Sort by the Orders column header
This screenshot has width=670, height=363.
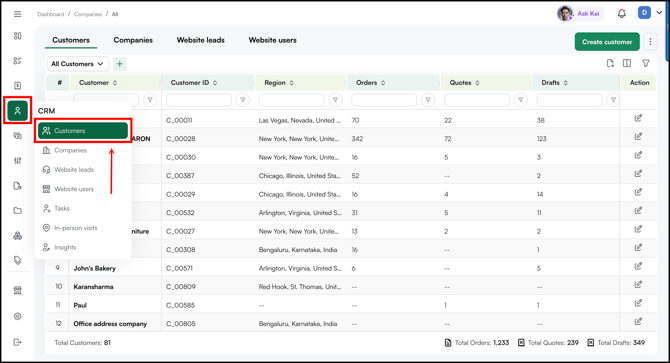pyautogui.click(x=370, y=82)
